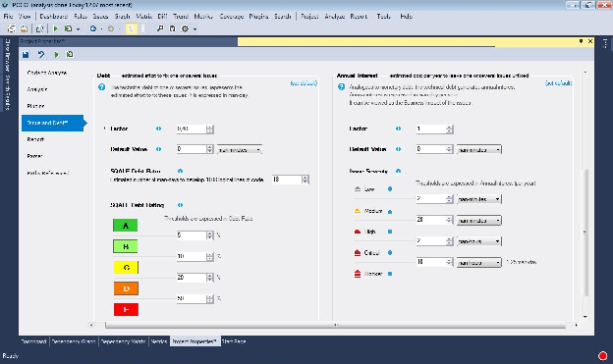Click the New Project toolbar icon
This screenshot has width=613, height=364.
click(x=12, y=28)
